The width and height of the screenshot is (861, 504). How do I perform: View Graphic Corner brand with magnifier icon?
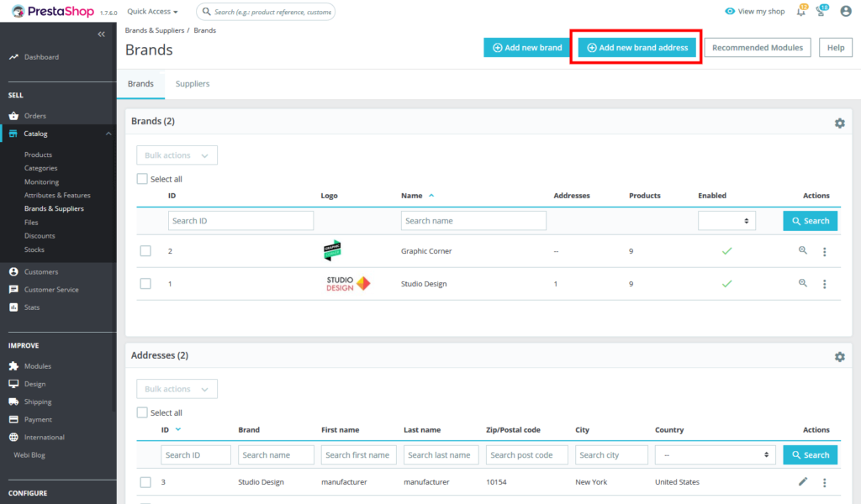click(x=803, y=250)
